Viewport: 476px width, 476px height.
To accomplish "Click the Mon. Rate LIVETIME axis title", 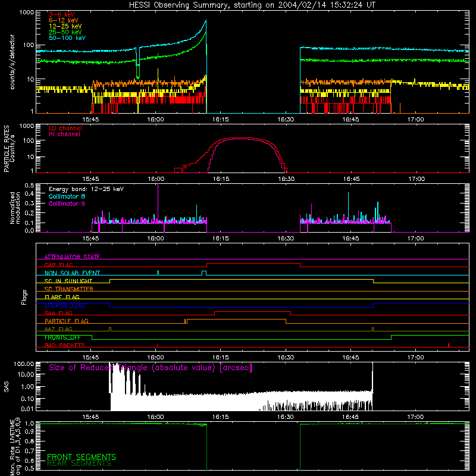I will point(15,446).
